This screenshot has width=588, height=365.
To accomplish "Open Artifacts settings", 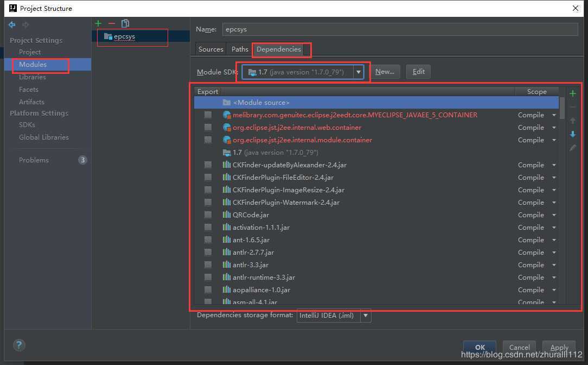I will coord(31,102).
